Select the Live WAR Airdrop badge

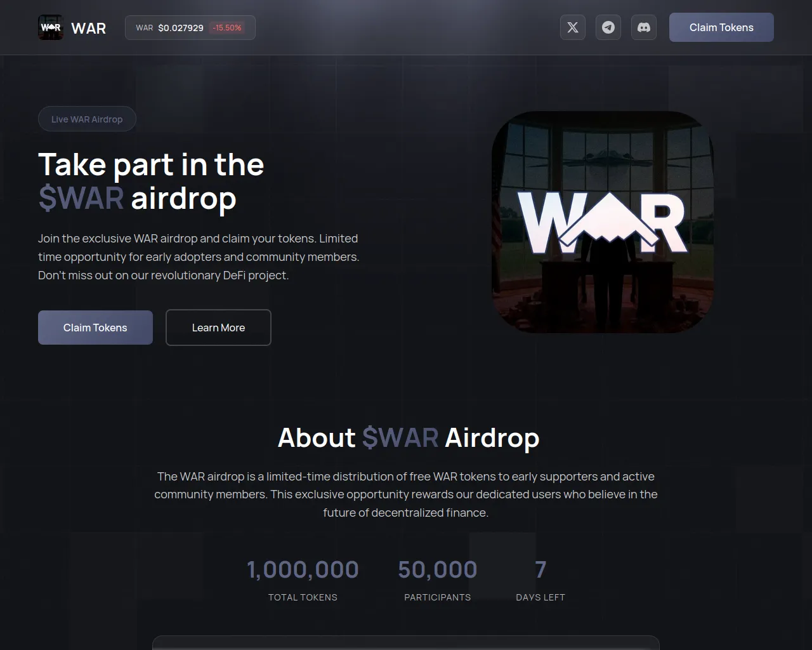coord(87,119)
